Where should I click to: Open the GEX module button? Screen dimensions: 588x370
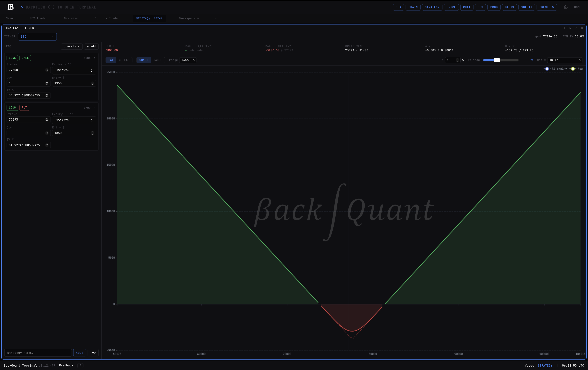pos(399,7)
